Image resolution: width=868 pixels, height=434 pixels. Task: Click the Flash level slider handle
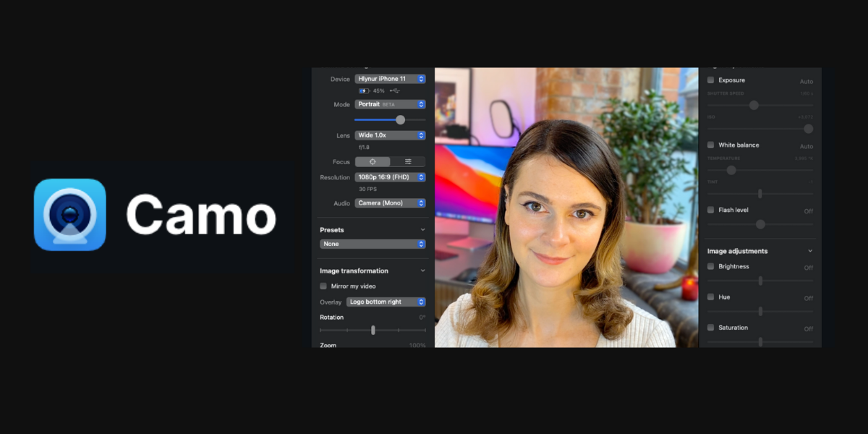pyautogui.click(x=760, y=224)
